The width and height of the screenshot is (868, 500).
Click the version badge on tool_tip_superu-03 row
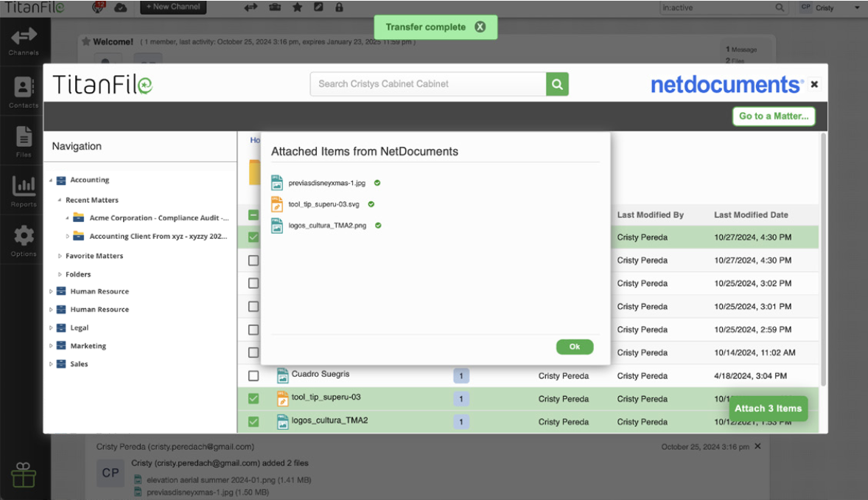click(461, 399)
